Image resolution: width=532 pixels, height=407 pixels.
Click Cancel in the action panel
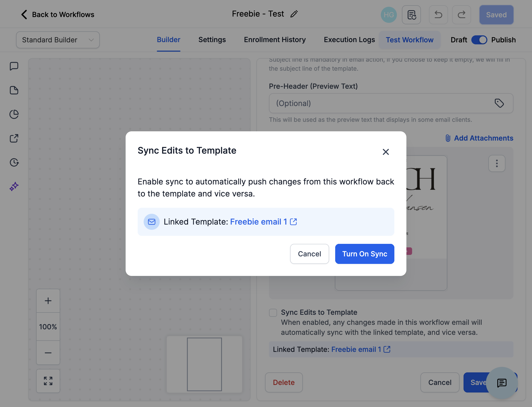[x=440, y=382]
